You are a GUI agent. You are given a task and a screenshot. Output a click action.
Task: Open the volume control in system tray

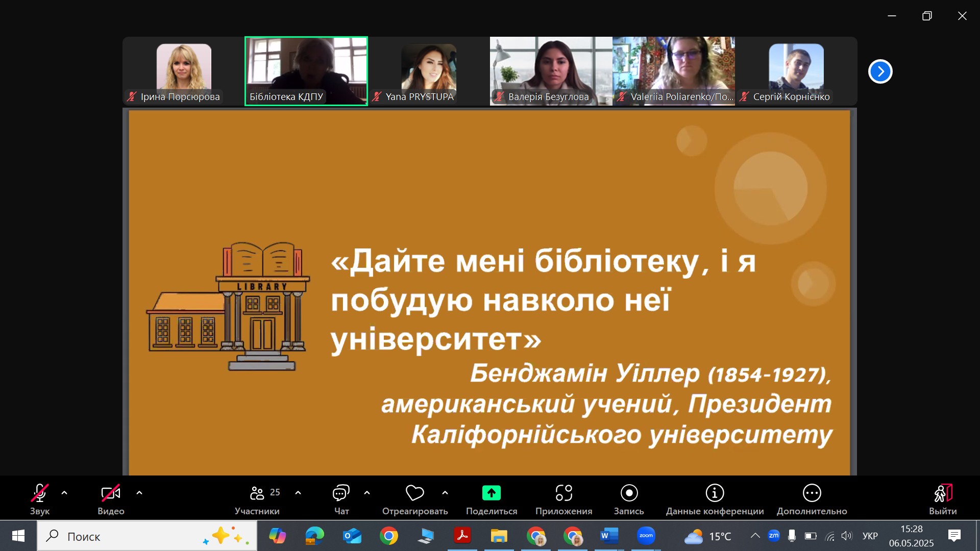(846, 536)
